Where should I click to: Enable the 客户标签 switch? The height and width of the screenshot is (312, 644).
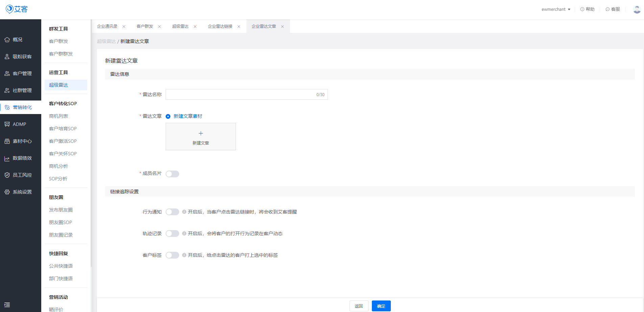[172, 255]
